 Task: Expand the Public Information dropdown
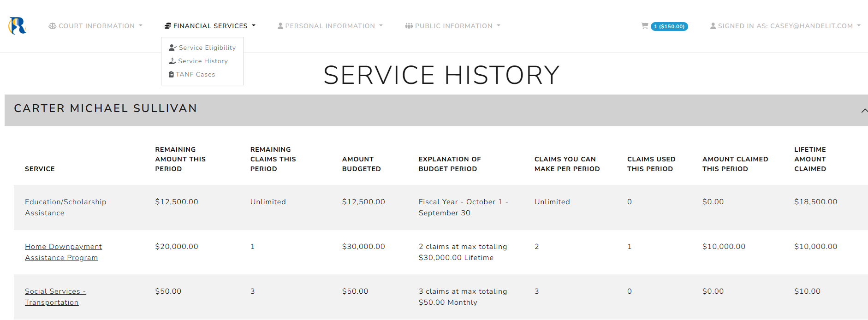click(x=453, y=26)
